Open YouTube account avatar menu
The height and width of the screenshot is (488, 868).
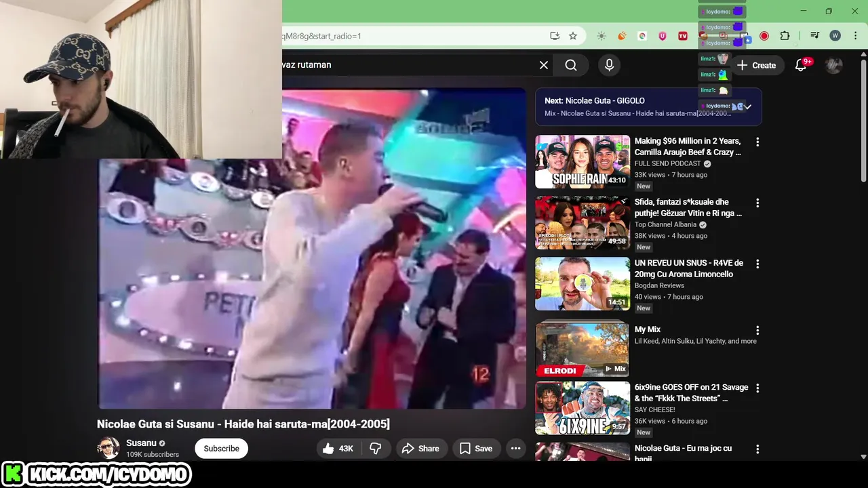(833, 65)
